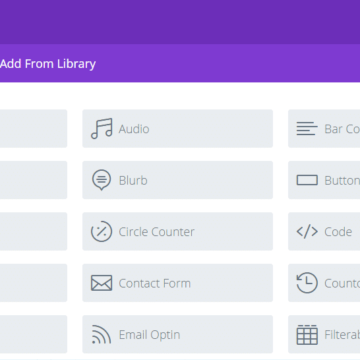The image size is (360, 360).
Task: Insert the Blurb module
Action: pyautogui.click(x=177, y=180)
